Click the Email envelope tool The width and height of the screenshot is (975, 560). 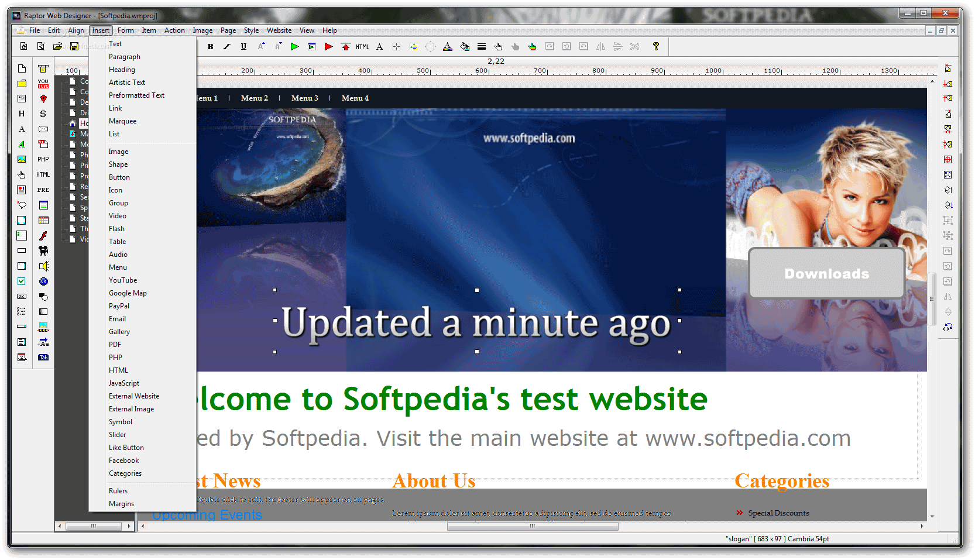coord(43,129)
